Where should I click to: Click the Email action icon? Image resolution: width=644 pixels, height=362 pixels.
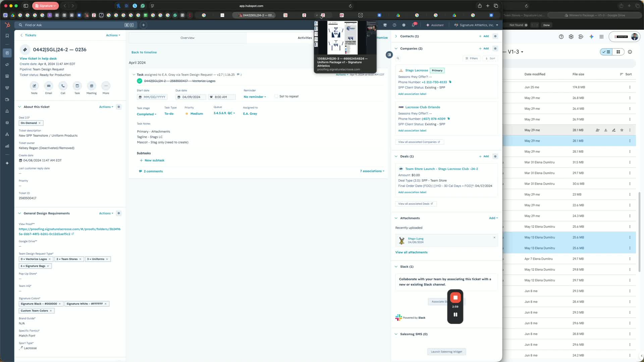click(x=49, y=86)
